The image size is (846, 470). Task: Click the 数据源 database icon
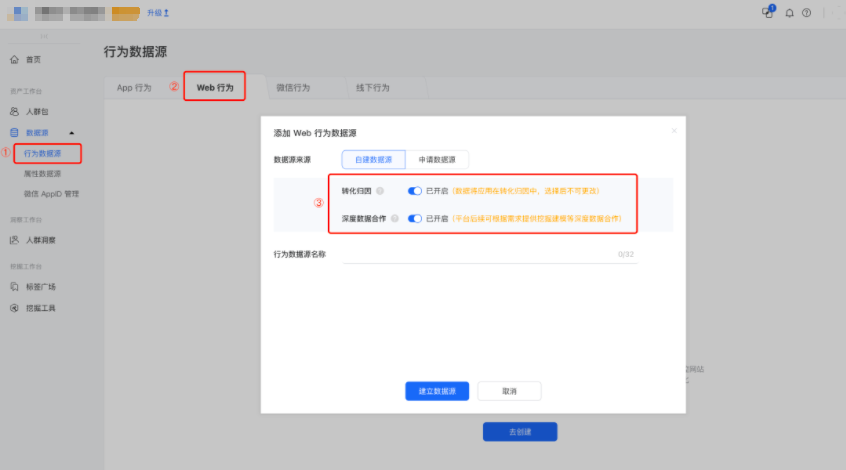(15, 132)
